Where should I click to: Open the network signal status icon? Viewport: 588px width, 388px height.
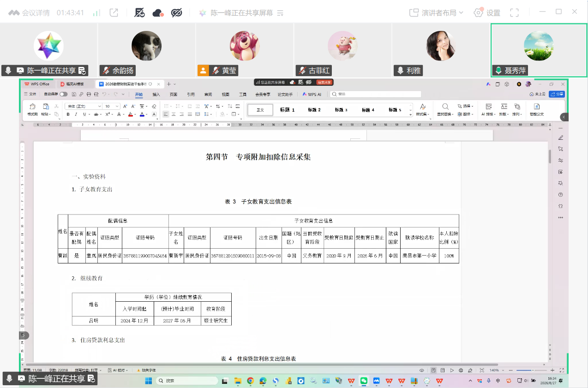coord(96,13)
